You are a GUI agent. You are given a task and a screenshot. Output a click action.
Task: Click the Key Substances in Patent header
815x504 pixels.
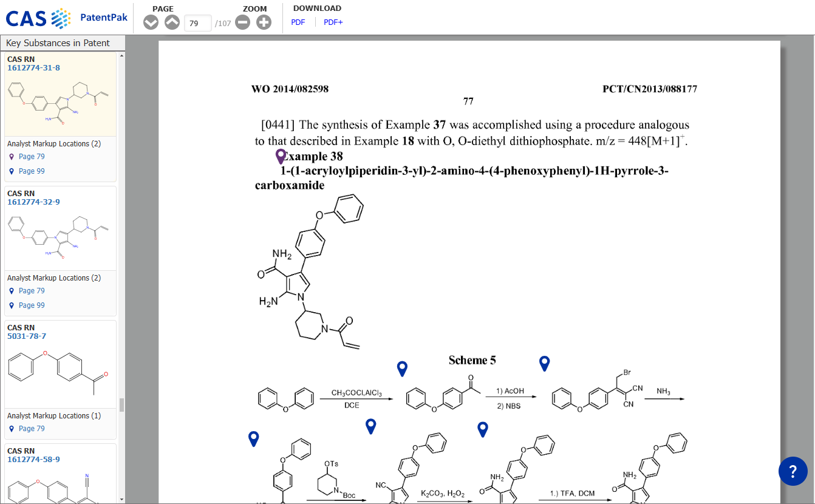click(x=63, y=43)
